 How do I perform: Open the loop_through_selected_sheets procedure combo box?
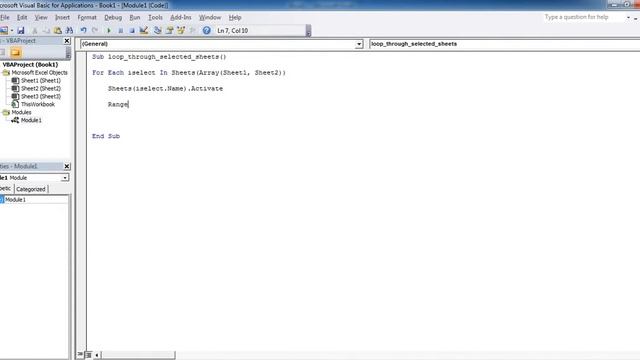pos(504,44)
